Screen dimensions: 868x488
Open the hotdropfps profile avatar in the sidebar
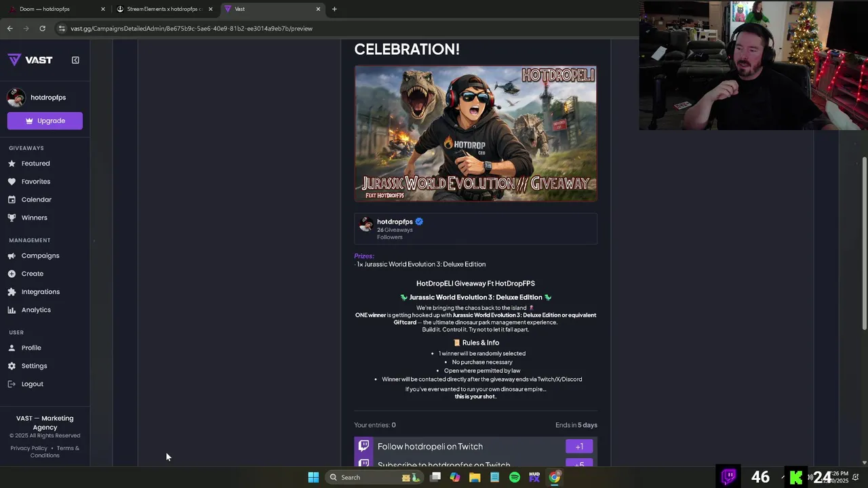16,98
